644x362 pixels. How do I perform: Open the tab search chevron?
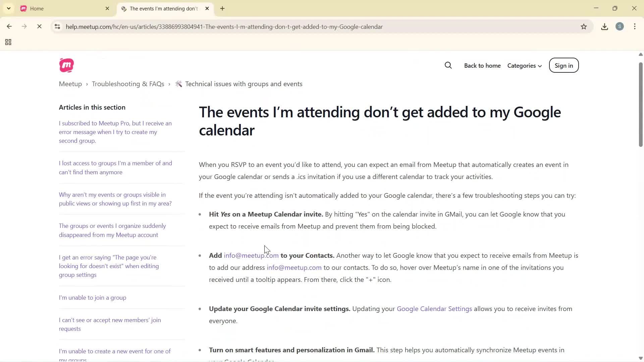[x=8, y=8]
